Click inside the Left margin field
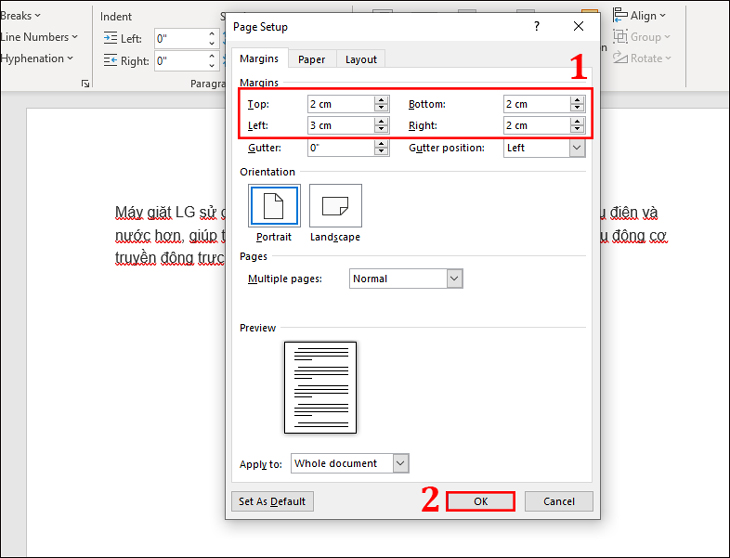The height and width of the screenshot is (558, 730). pyautogui.click(x=338, y=125)
